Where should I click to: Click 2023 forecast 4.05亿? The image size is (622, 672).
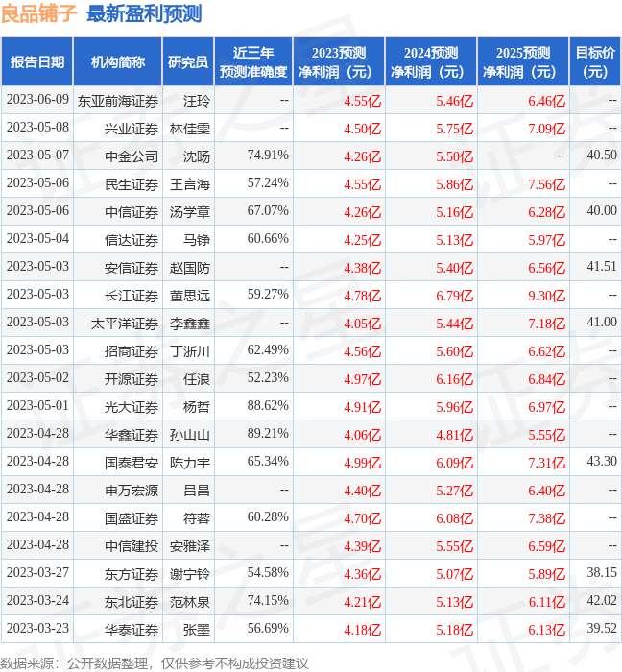pos(363,324)
